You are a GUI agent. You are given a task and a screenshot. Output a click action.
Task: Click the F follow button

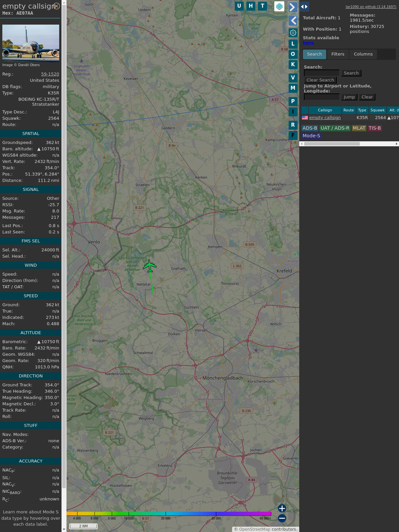coord(293,135)
